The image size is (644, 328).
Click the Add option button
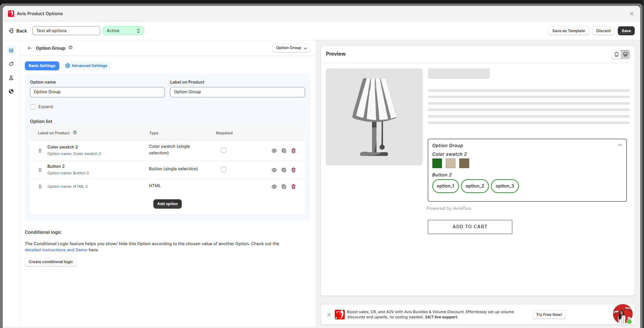167,204
